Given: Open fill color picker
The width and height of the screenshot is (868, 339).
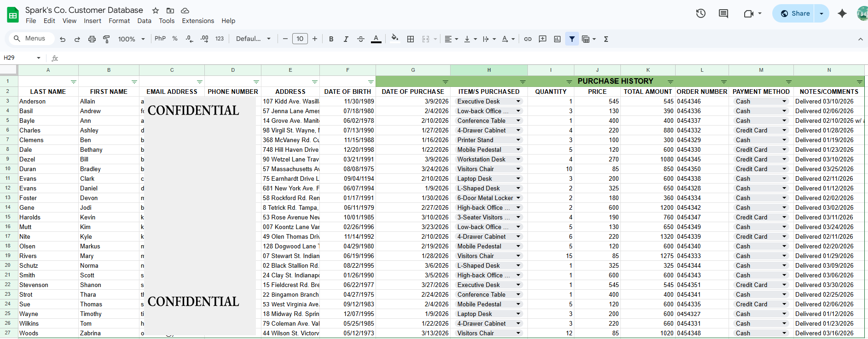Looking at the screenshot, I should click(394, 39).
